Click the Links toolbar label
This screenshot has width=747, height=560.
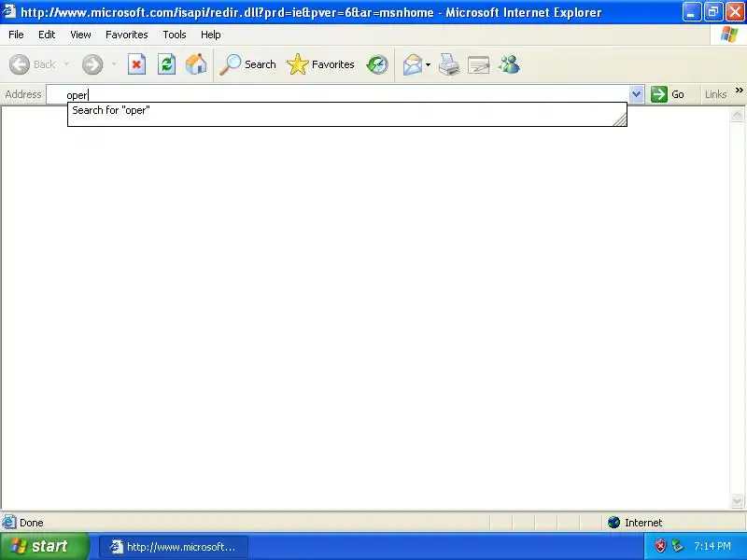click(x=715, y=95)
